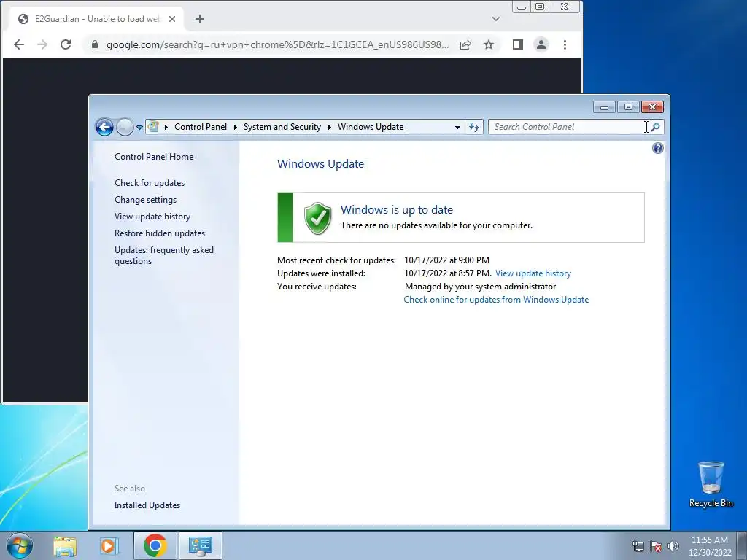Click the forward arrow in Control Panel
The width and height of the screenshot is (747, 560).
125,127
